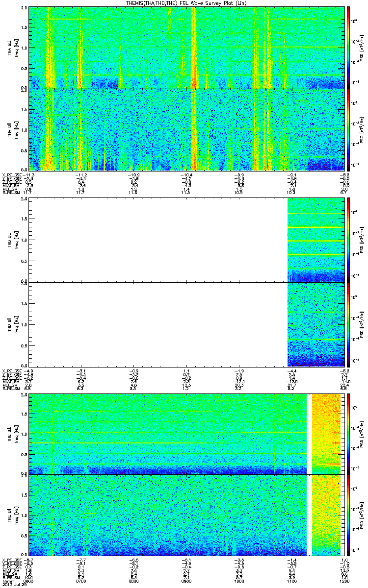Click the 'THA B⊥ freq [Hz]' axis label
Image resolution: width=368 pixels, height=588 pixels.
point(12,48)
